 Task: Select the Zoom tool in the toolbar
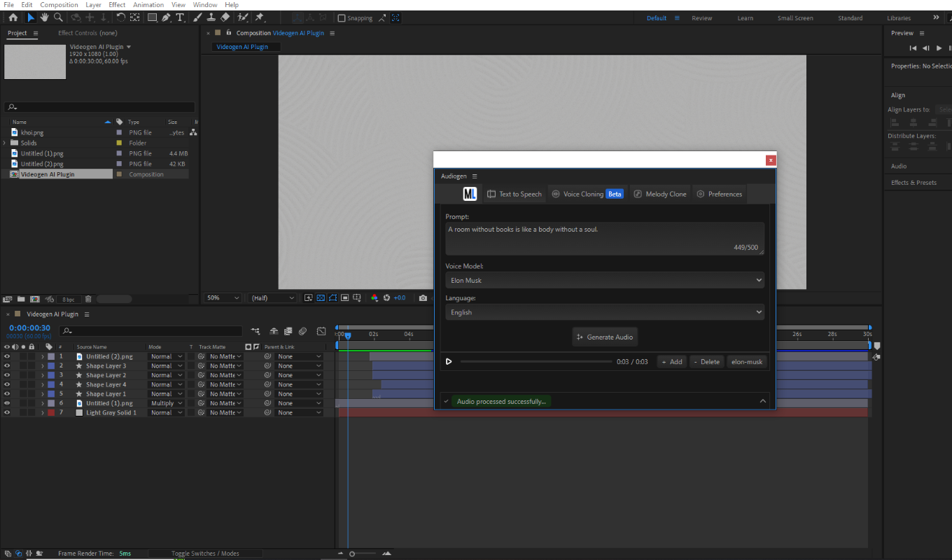[x=59, y=17]
